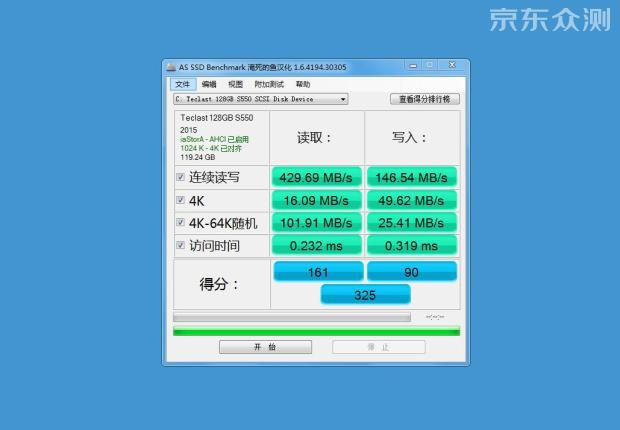Click the 0.232 ms read access time
The width and height of the screenshot is (620, 430).
click(x=316, y=246)
